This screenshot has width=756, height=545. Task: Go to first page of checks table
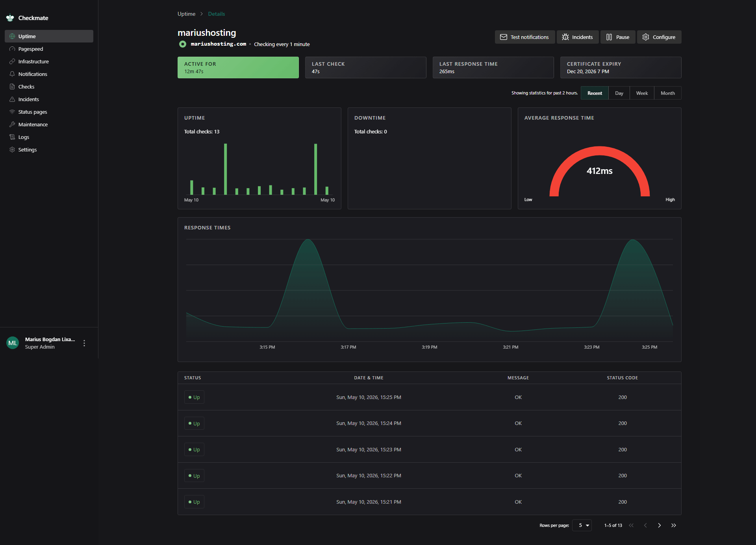point(631,525)
